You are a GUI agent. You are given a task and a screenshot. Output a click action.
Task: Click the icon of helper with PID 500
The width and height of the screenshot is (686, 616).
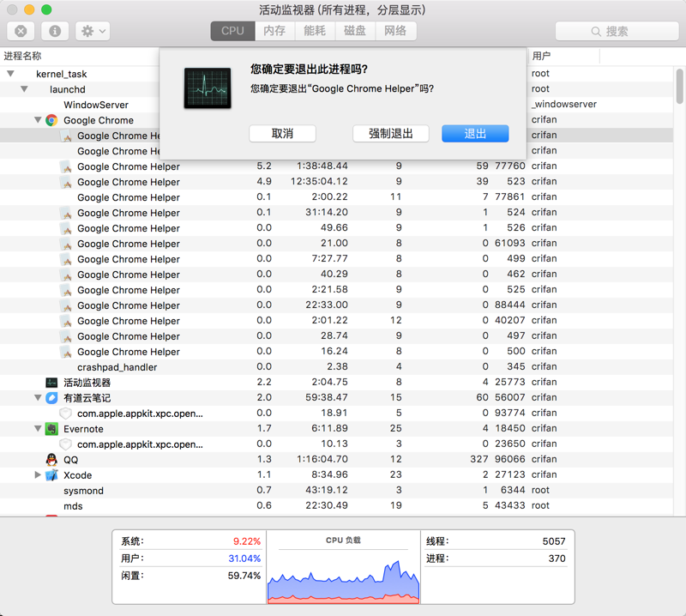click(66, 352)
